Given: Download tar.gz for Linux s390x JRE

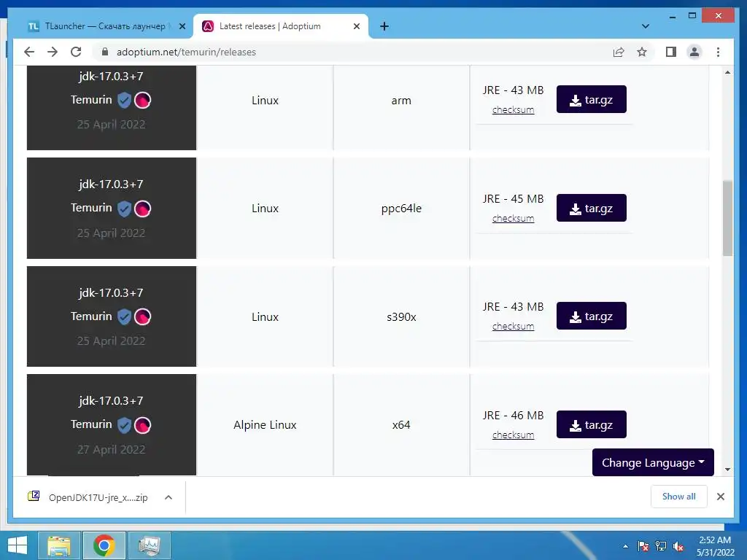Looking at the screenshot, I should click(591, 316).
